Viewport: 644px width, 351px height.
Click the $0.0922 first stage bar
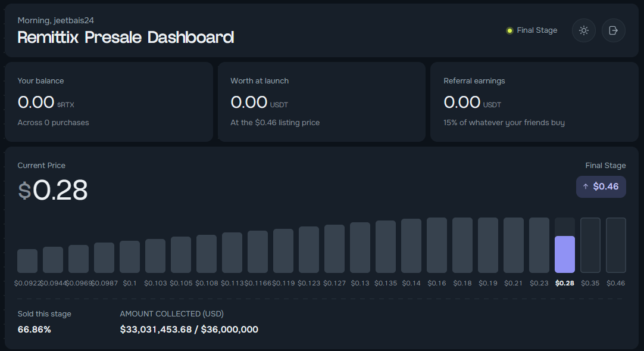(27, 261)
